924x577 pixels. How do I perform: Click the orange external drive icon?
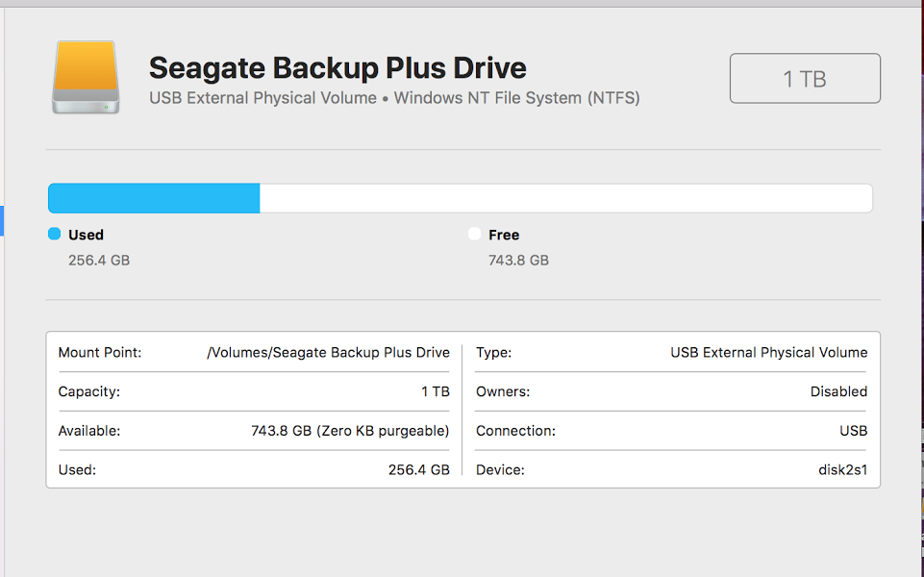[86, 77]
